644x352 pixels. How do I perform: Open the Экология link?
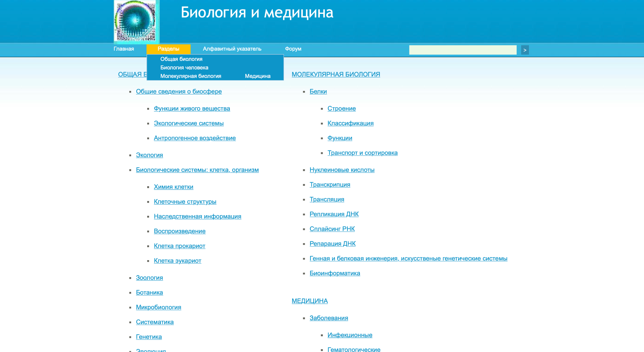[x=149, y=155]
